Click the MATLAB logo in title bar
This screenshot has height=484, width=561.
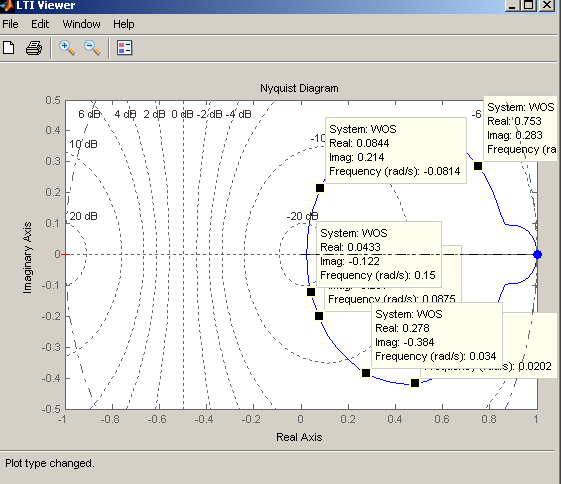tap(7, 5)
